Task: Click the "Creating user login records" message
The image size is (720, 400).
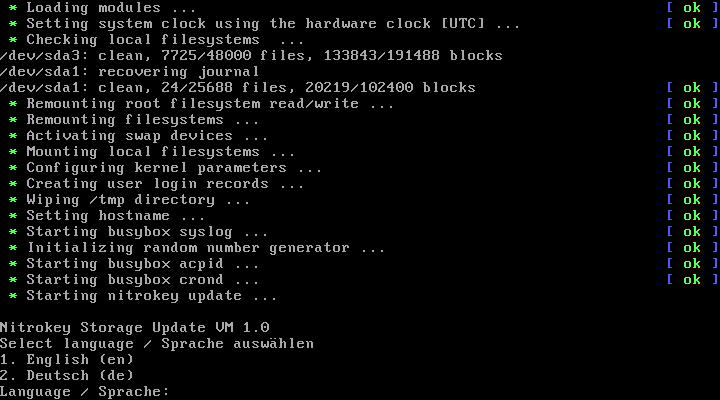Action: pos(165,184)
